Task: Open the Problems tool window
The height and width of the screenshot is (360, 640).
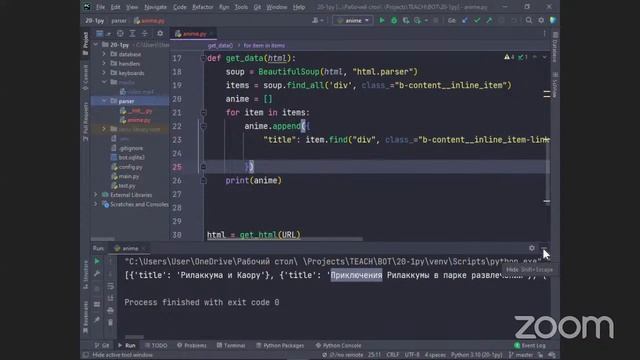Action: coord(191,345)
